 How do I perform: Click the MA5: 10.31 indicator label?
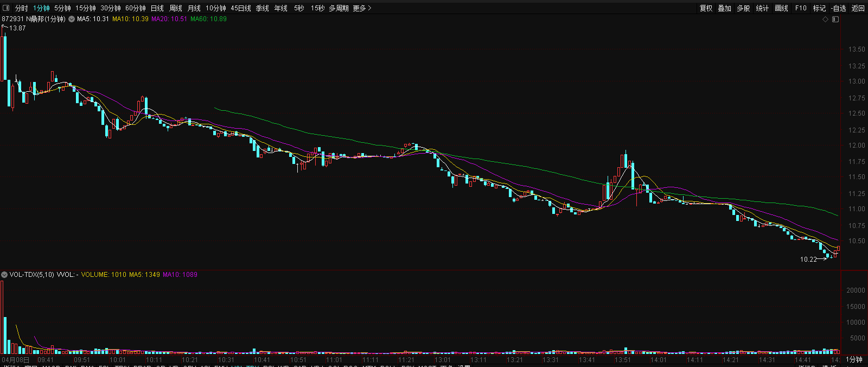(x=93, y=19)
